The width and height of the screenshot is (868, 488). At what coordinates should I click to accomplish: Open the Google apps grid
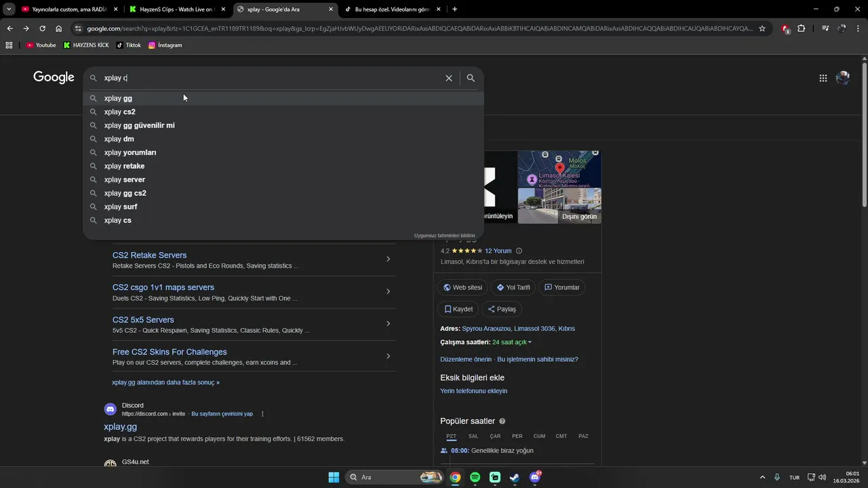click(823, 78)
